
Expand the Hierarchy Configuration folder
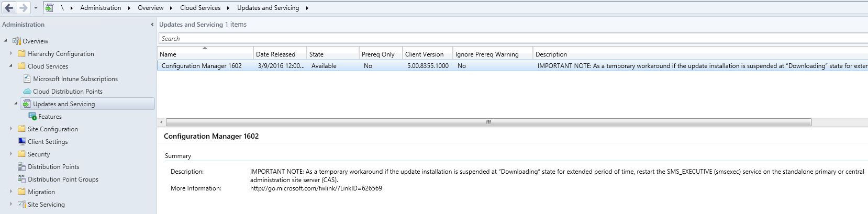(x=11, y=53)
